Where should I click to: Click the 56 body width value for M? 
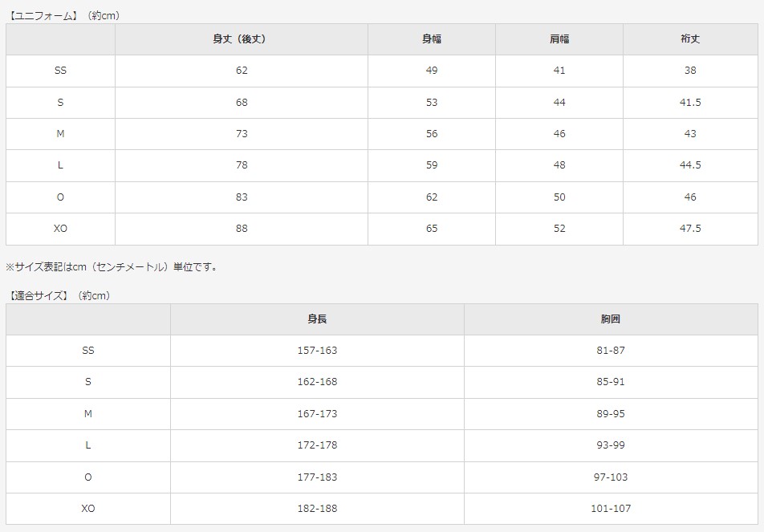(x=432, y=134)
